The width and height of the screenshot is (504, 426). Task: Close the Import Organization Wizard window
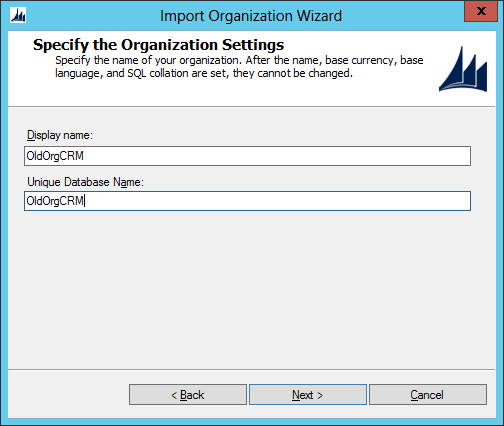481,12
